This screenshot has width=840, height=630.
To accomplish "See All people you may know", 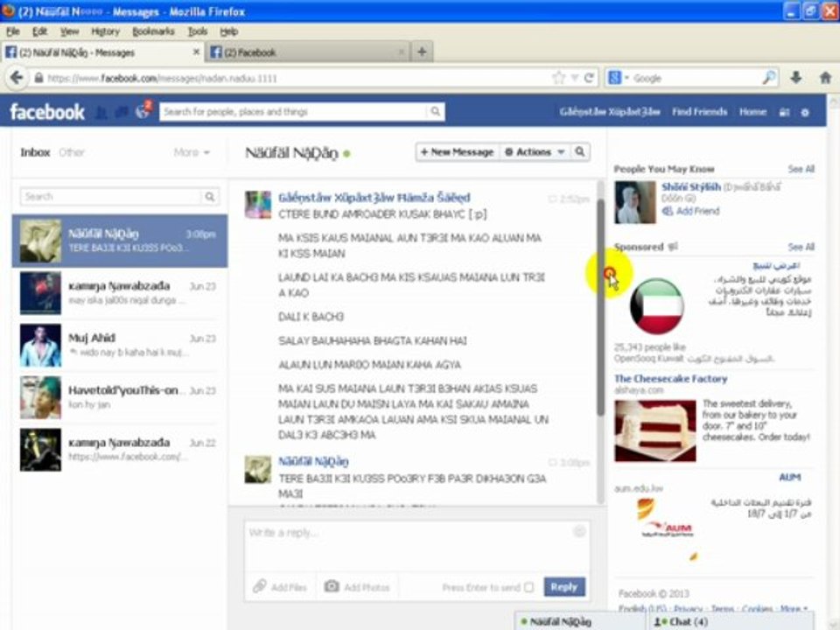I will tap(801, 169).
